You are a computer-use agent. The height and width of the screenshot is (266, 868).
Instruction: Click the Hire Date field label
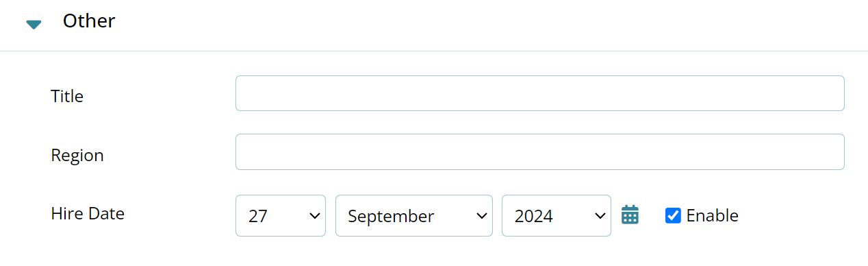[x=88, y=214]
